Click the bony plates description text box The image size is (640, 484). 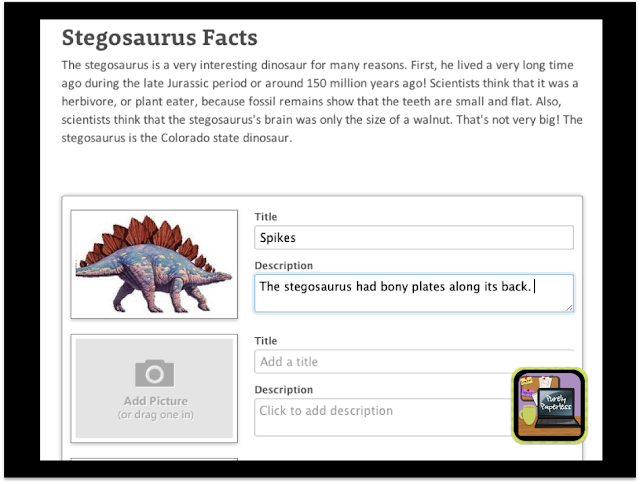coord(413,294)
